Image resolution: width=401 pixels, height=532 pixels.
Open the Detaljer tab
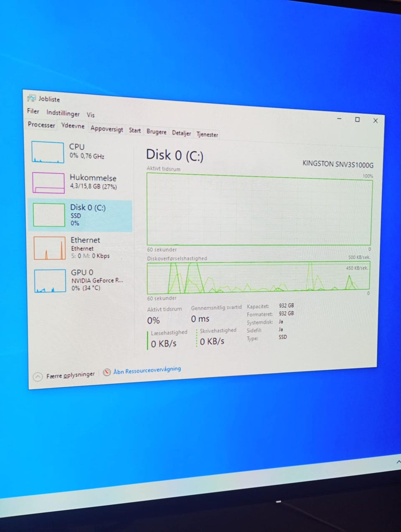[x=181, y=133]
